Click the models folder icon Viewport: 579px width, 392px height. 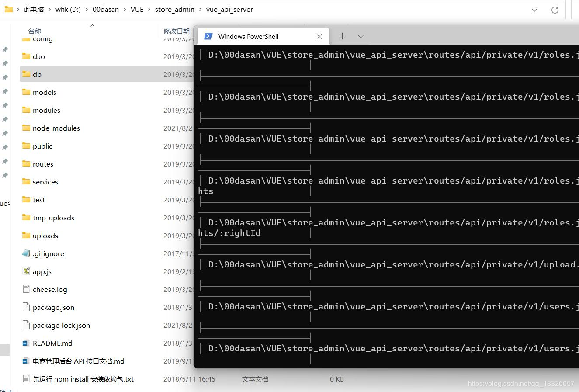click(26, 92)
